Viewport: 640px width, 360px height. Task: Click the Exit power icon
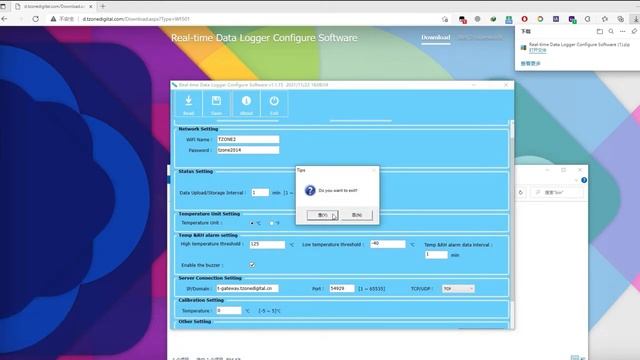click(x=274, y=104)
